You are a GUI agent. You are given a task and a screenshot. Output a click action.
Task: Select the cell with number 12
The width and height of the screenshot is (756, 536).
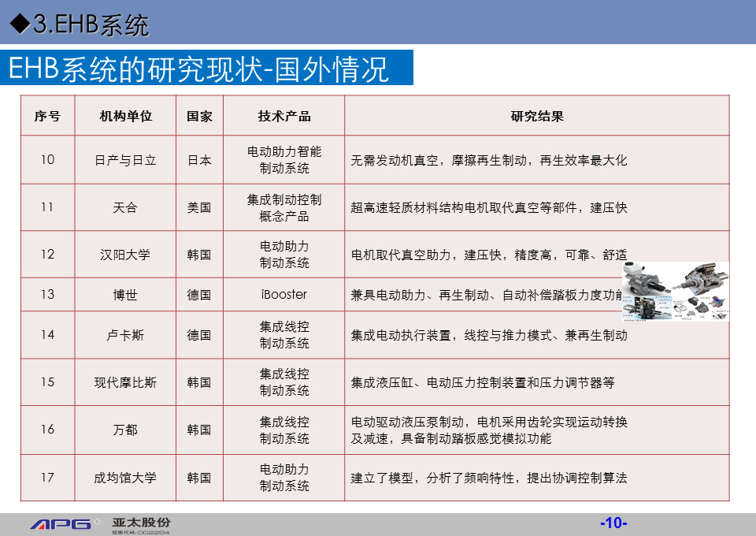point(47,255)
